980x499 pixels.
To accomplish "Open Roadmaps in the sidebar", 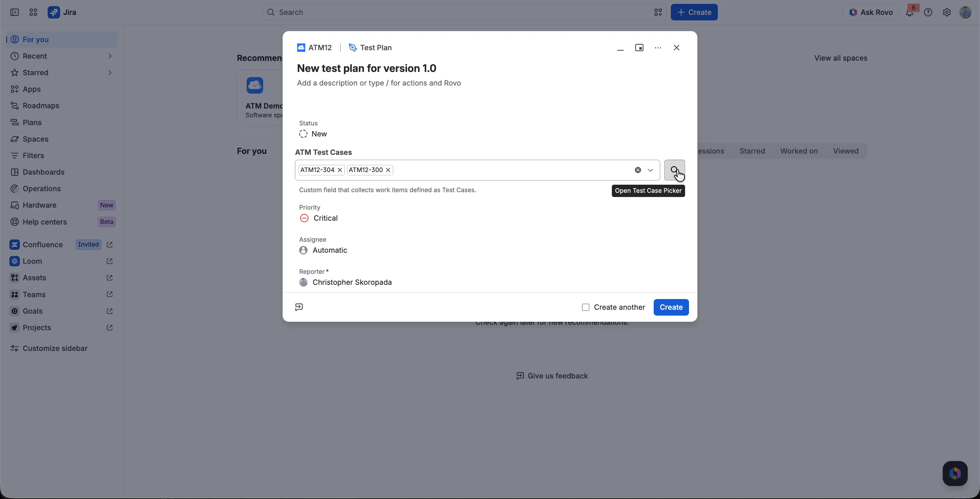I will point(62,106).
